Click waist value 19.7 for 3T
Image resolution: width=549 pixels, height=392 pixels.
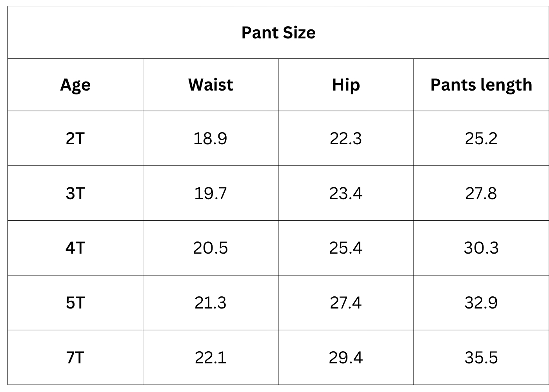(211, 193)
